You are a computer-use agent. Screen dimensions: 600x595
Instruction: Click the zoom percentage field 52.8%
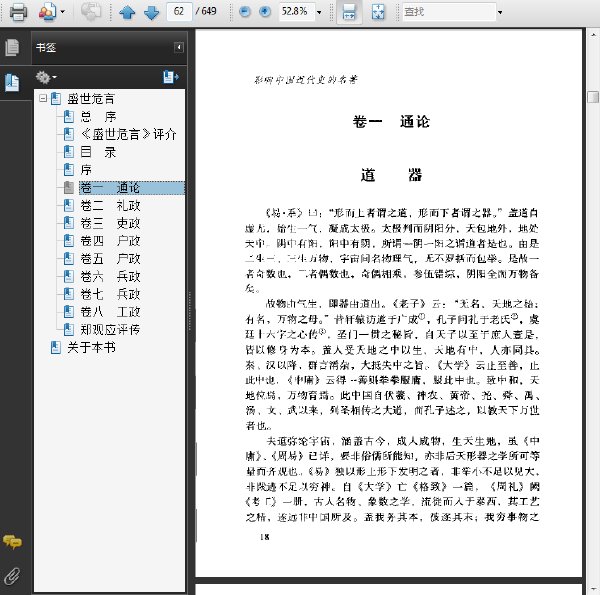coord(296,11)
